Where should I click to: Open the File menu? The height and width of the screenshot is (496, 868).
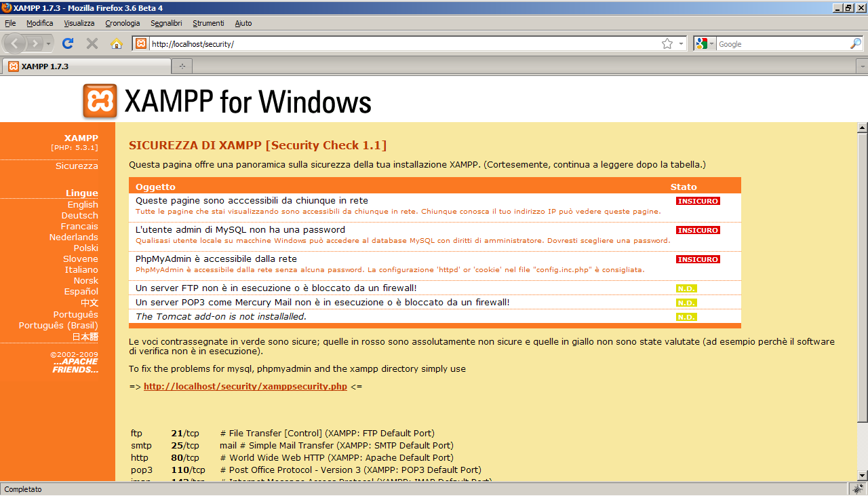coord(10,23)
